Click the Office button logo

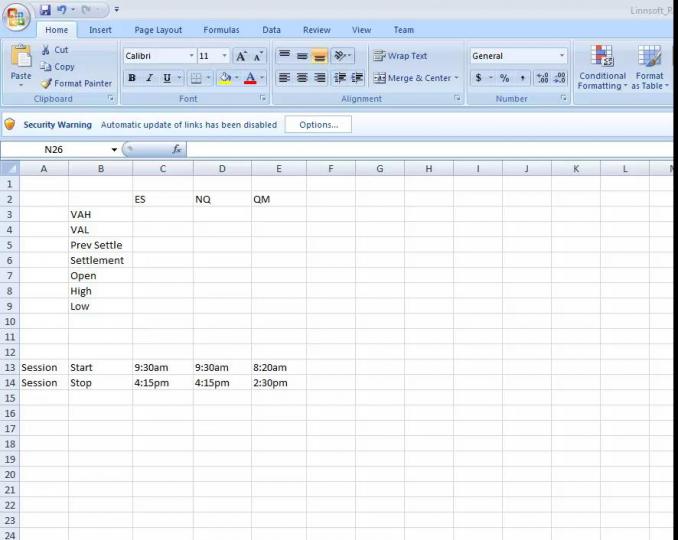(x=17, y=19)
